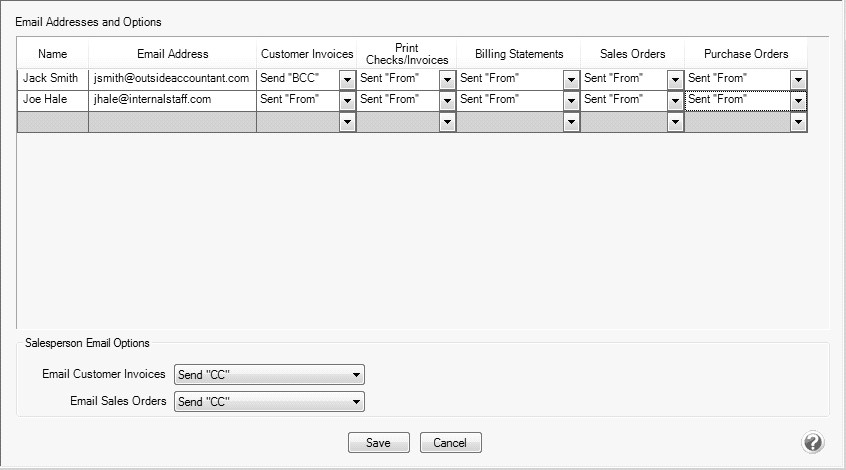Click the jhale@internalstaff.com email cell
This screenshot has width=846, height=470.
click(x=172, y=99)
